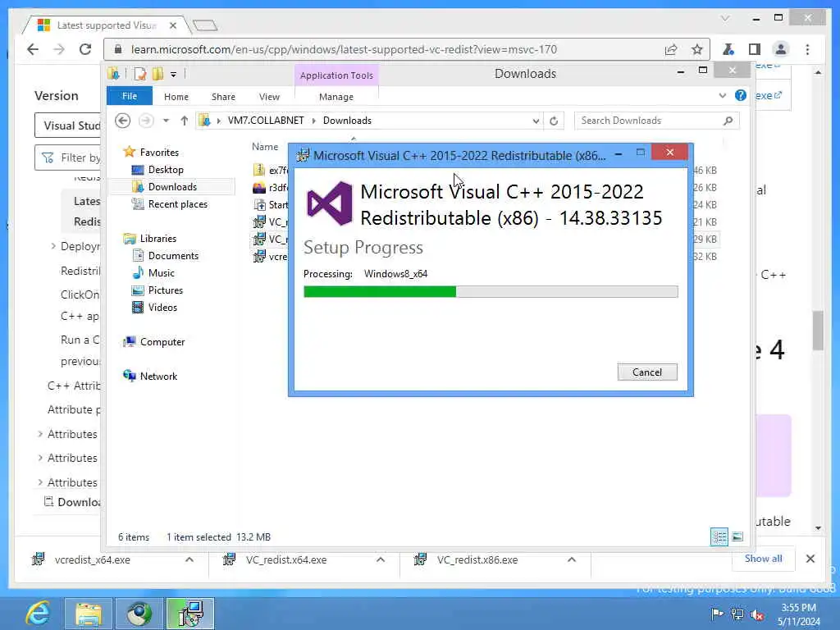This screenshot has height=630, width=840.
Task: Open VC_redist.x64.exe download options arrow
Action: [x=381, y=559]
